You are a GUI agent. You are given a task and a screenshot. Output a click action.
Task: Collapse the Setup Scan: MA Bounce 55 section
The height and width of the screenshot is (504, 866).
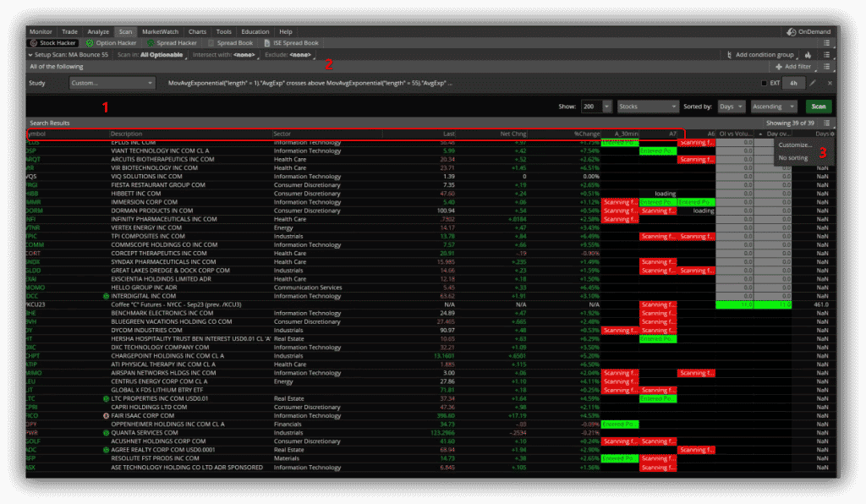[x=30, y=54]
